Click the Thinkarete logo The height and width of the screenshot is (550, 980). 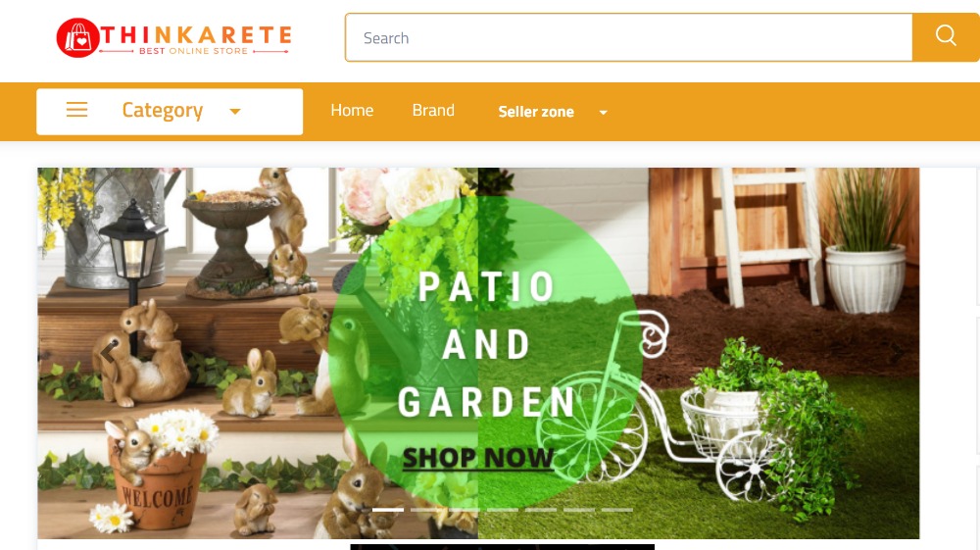coord(173,37)
